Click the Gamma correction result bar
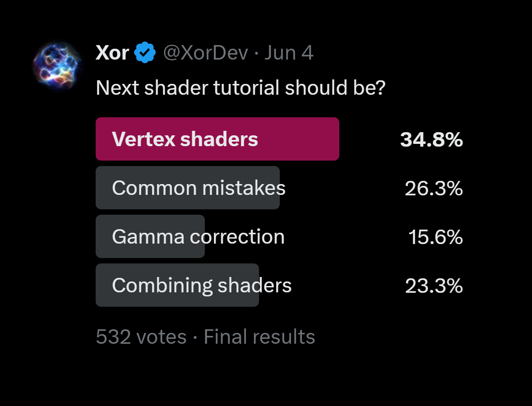The image size is (532, 406). (150, 236)
